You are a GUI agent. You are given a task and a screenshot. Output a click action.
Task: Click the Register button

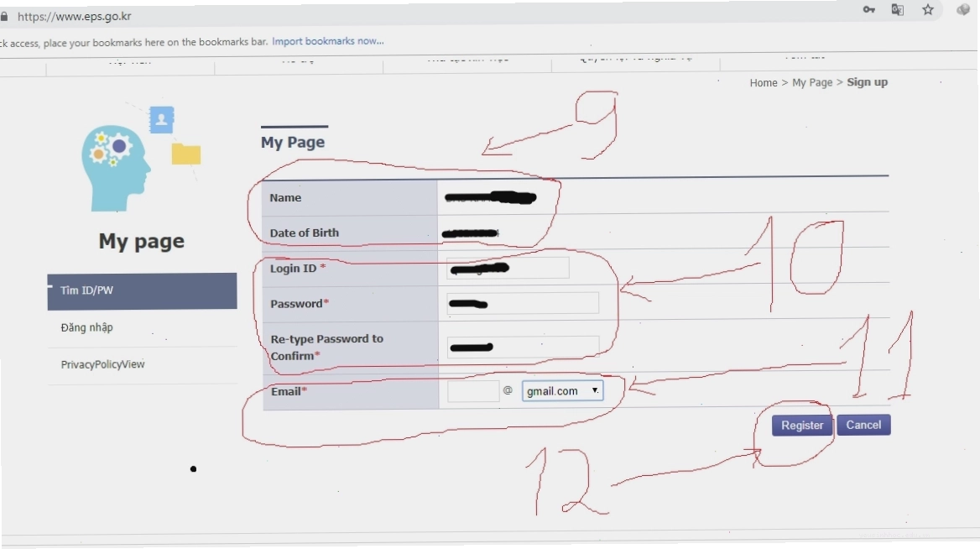(802, 426)
